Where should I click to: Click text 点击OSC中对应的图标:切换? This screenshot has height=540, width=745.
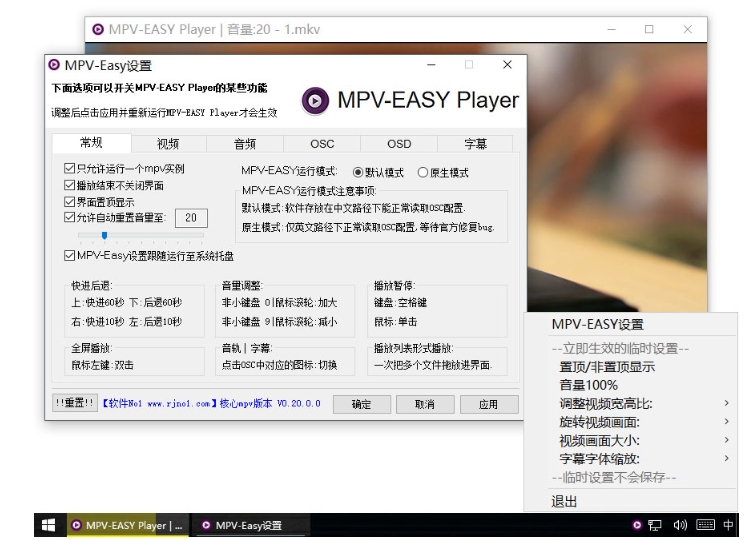tap(279, 365)
